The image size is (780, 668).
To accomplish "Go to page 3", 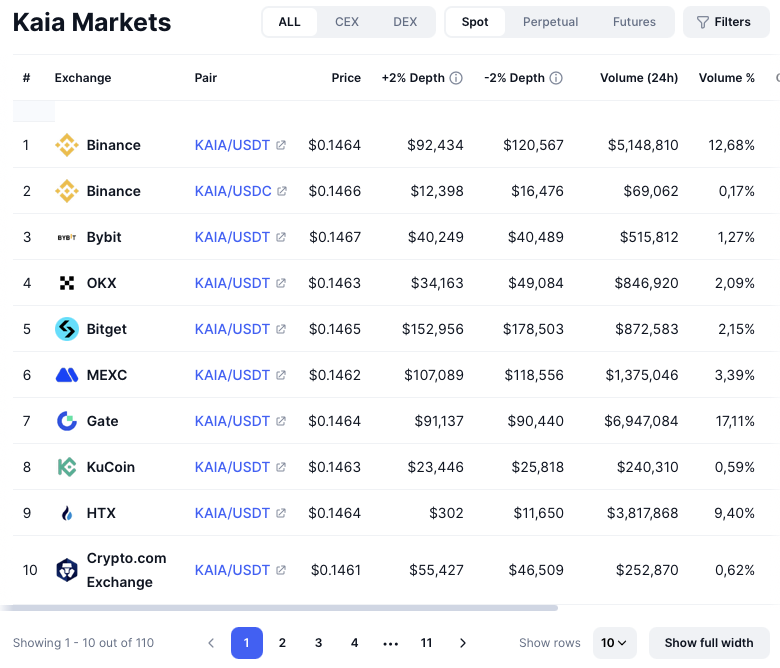I will (318, 643).
